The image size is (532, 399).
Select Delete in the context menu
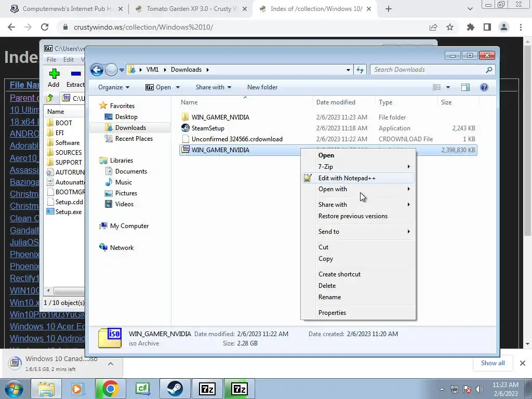pyautogui.click(x=358, y=285)
